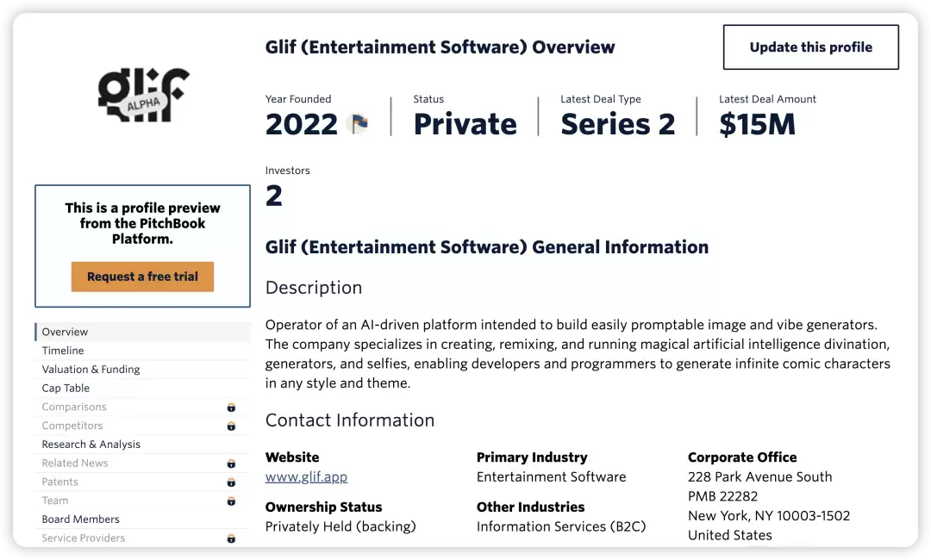The height and width of the screenshot is (560, 931).
Task: Select Overview in the sidebar
Action: click(x=142, y=332)
